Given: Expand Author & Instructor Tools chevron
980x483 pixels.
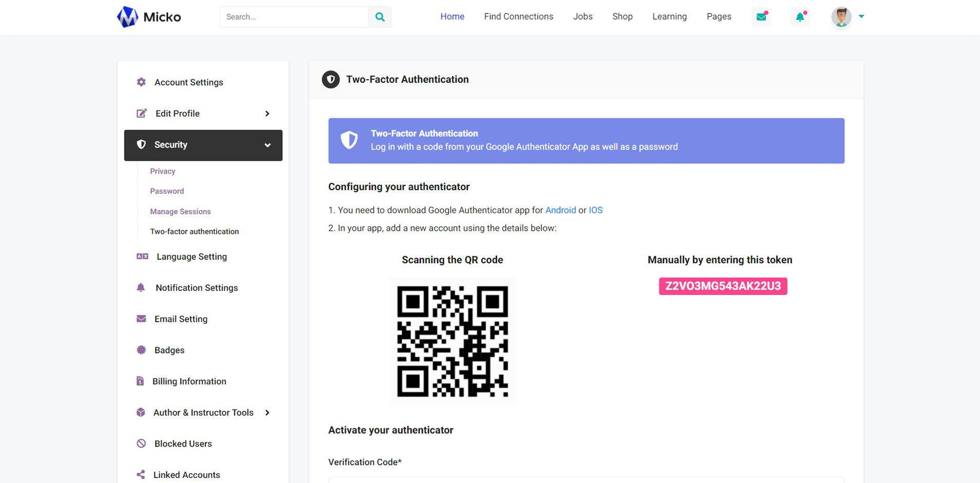Looking at the screenshot, I should 267,413.
